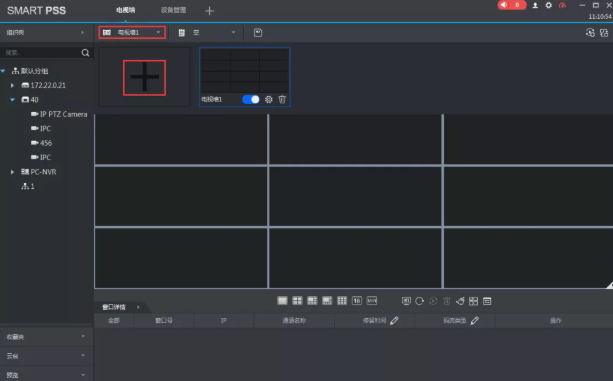Expand the window details arrow
Viewport: 613px width, 381px height.
click(138, 307)
